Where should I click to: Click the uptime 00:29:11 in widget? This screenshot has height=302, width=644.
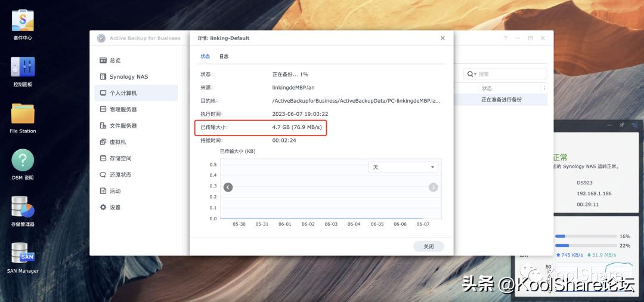pyautogui.click(x=588, y=204)
